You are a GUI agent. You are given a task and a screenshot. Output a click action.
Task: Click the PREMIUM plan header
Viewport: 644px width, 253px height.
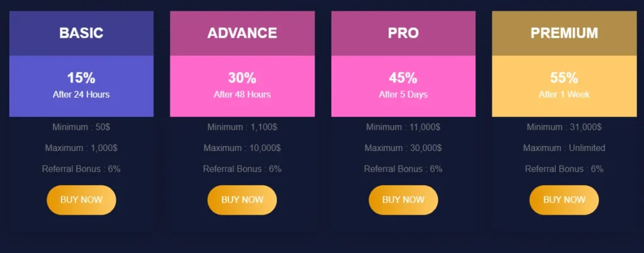point(564,33)
